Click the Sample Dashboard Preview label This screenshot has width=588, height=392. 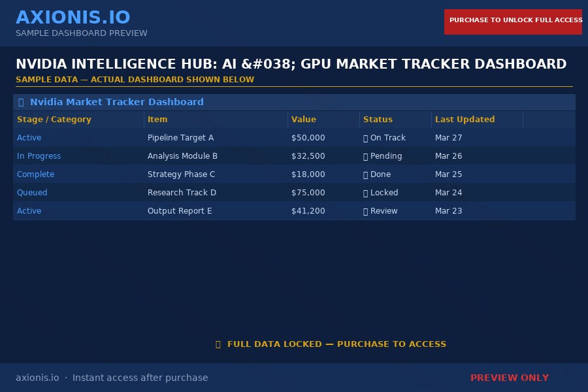point(82,33)
